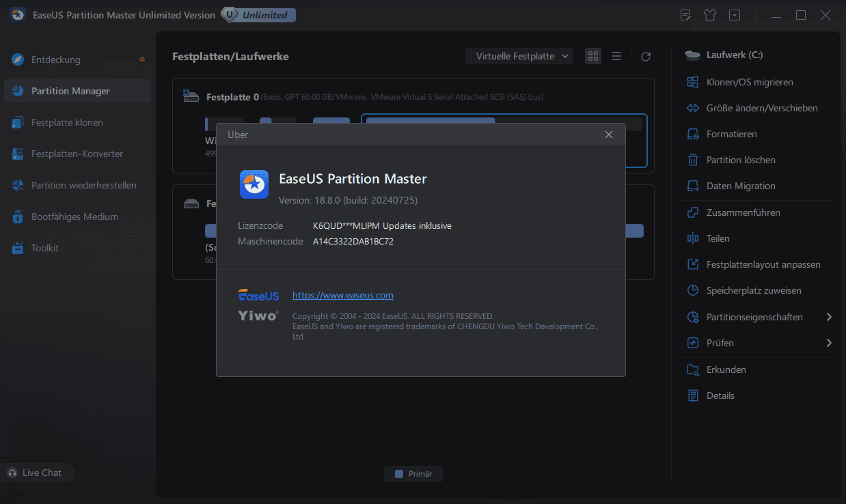Open the easeus.com website link

click(343, 295)
